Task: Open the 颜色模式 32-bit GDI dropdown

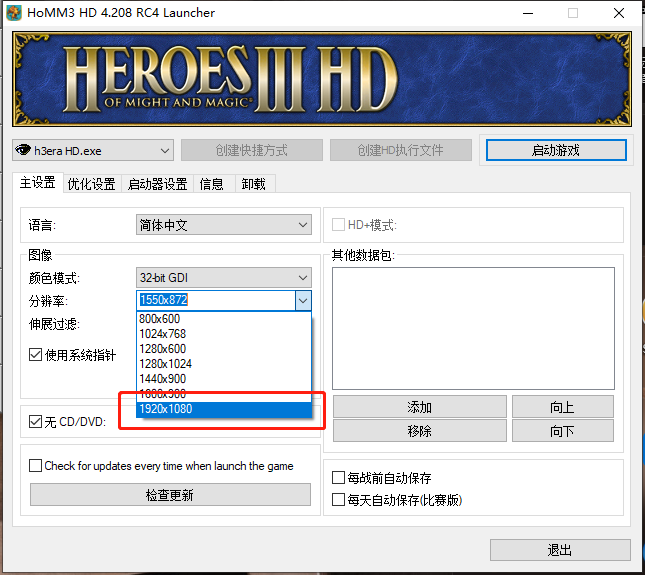Action: tap(223, 278)
